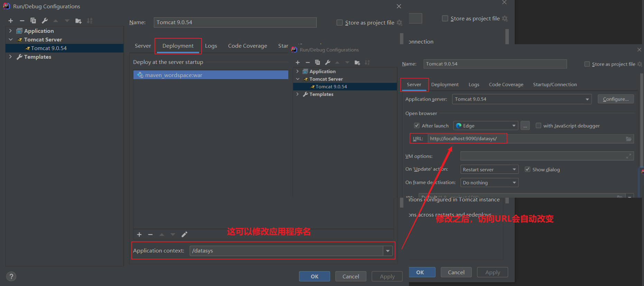Click the VM options input field
644x286 pixels.
pyautogui.click(x=547, y=156)
